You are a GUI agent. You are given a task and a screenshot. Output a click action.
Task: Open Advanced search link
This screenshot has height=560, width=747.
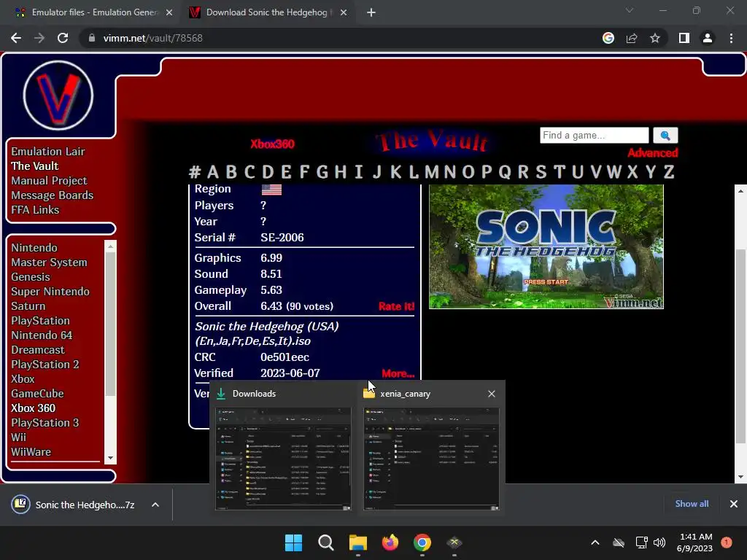[x=653, y=153]
